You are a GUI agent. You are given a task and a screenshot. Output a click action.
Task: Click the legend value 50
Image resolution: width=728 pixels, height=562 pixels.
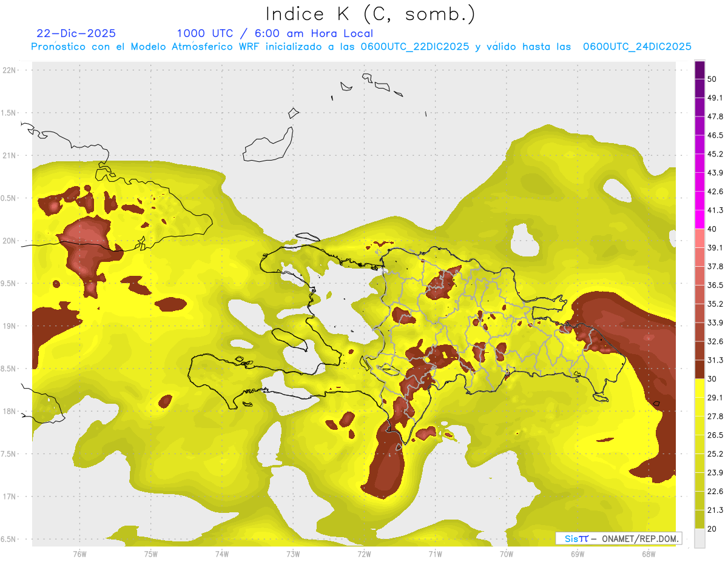tap(712, 79)
